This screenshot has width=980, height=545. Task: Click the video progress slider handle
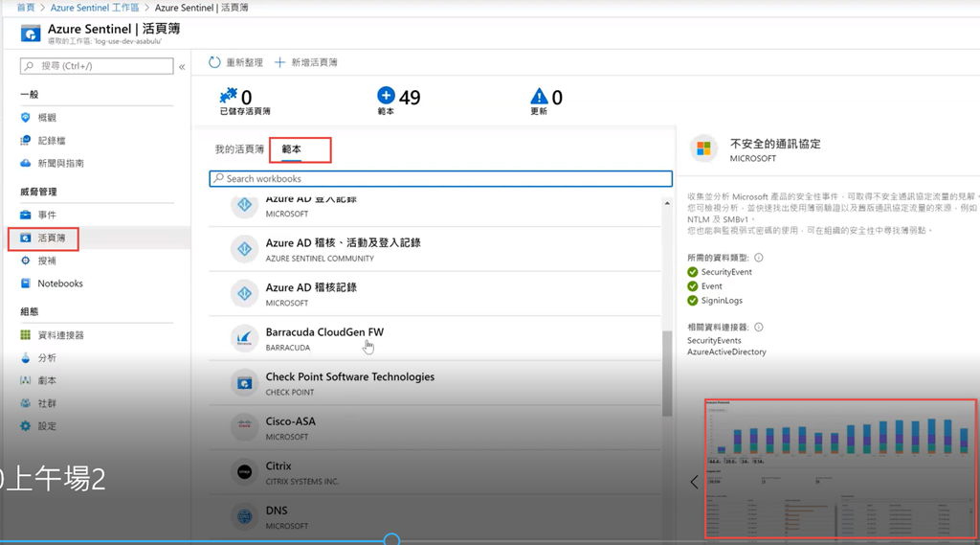(x=391, y=539)
